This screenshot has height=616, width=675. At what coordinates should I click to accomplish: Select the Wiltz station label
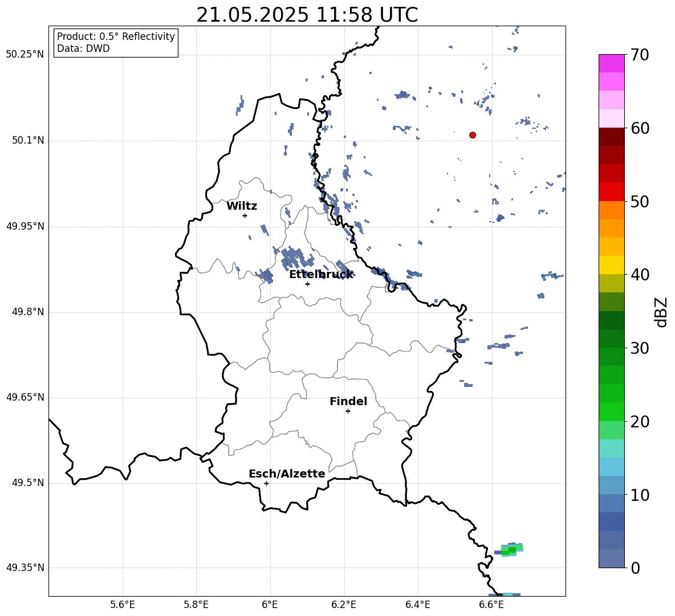point(242,206)
